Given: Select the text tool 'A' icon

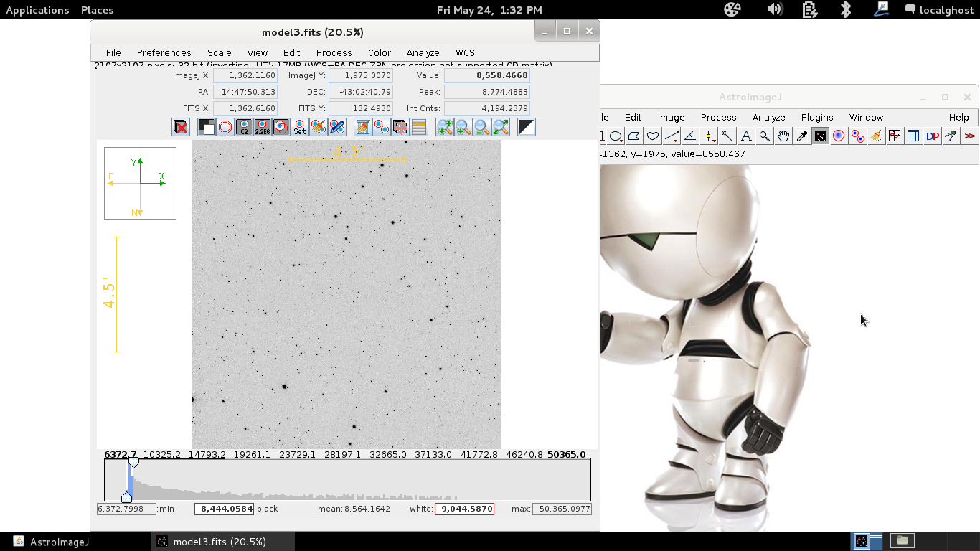Looking at the screenshot, I should (746, 136).
